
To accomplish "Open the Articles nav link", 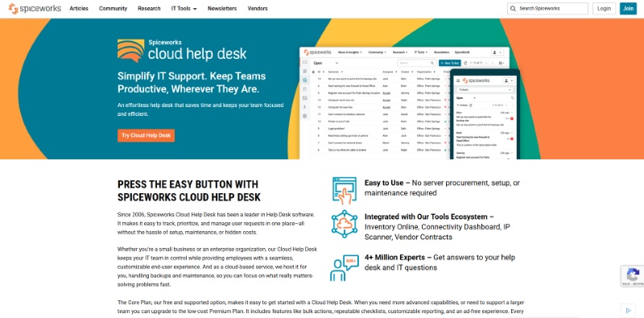I will coord(79,8).
